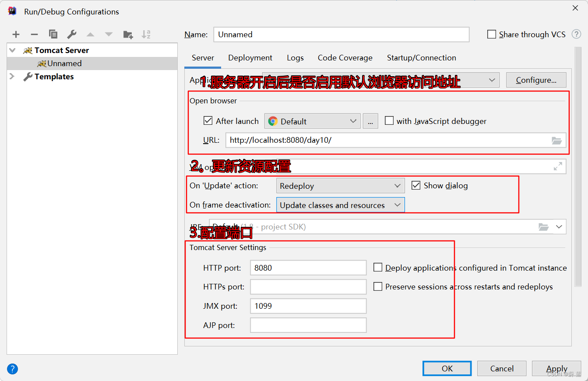Screen dimensions: 588x381
Task: Open the Startup/Connection tab
Action: click(421, 58)
